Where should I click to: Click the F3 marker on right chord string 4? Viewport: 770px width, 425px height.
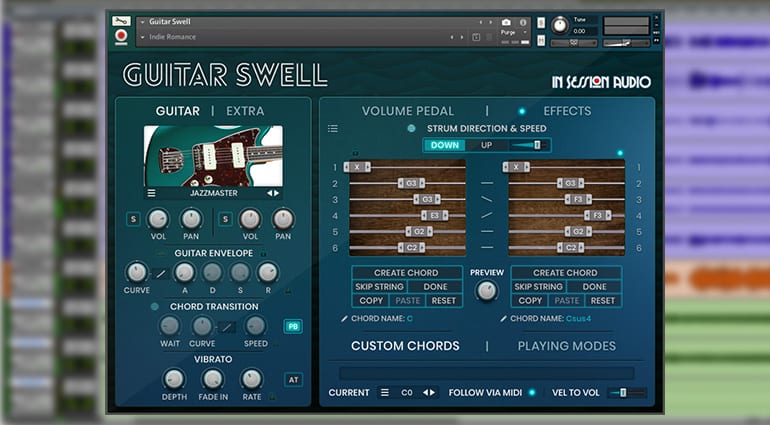pyautogui.click(x=598, y=216)
